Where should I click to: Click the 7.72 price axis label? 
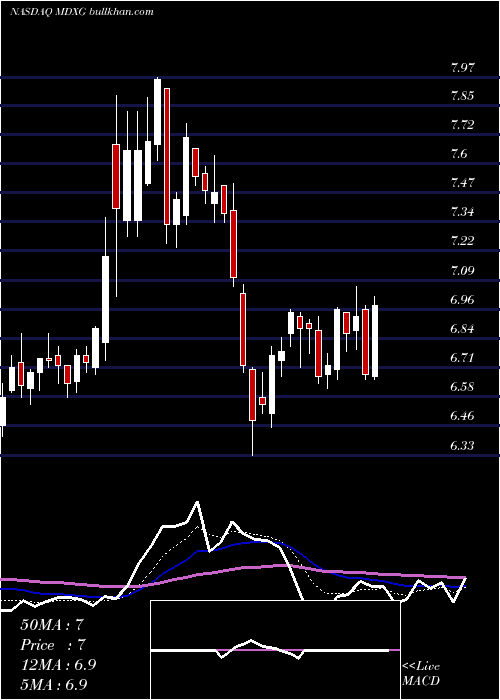pos(463,125)
